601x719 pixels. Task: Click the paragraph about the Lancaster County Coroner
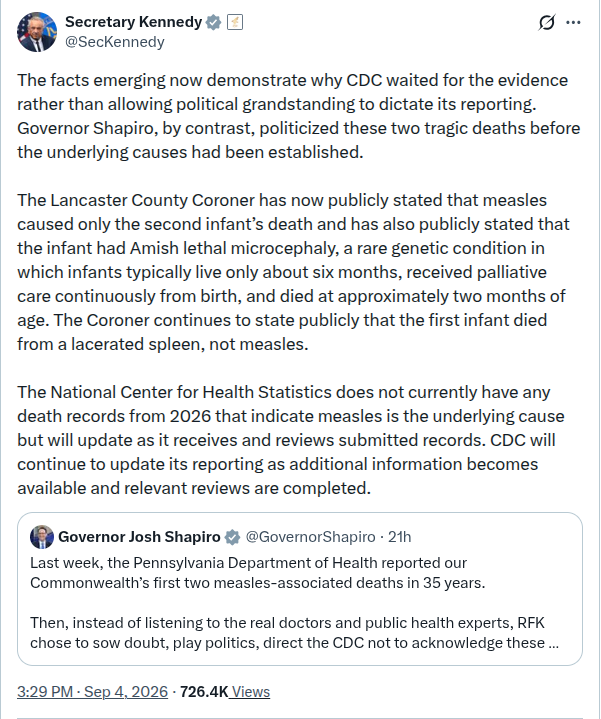(293, 272)
